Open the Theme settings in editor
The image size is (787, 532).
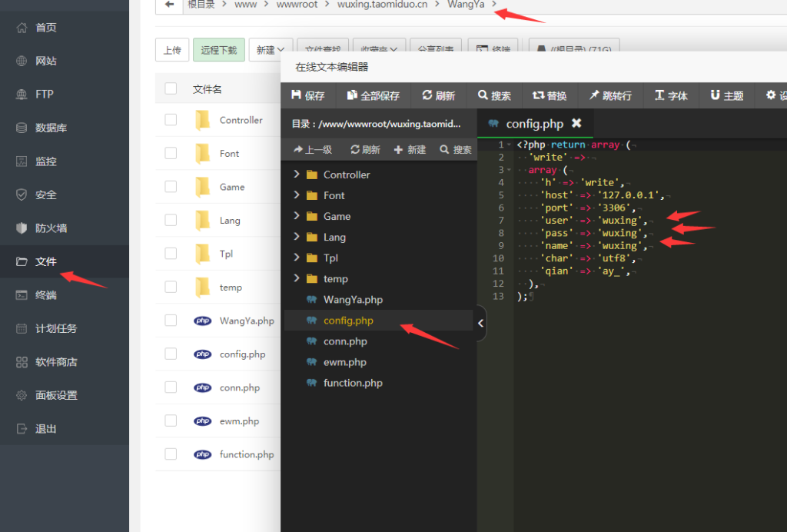tap(726, 95)
